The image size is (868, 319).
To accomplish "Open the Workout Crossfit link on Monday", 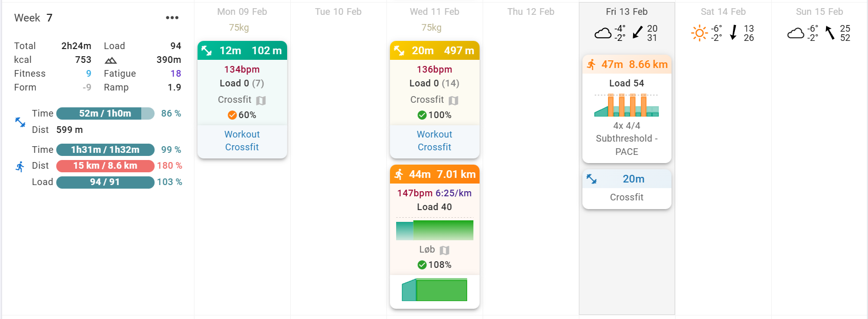I will tap(242, 141).
